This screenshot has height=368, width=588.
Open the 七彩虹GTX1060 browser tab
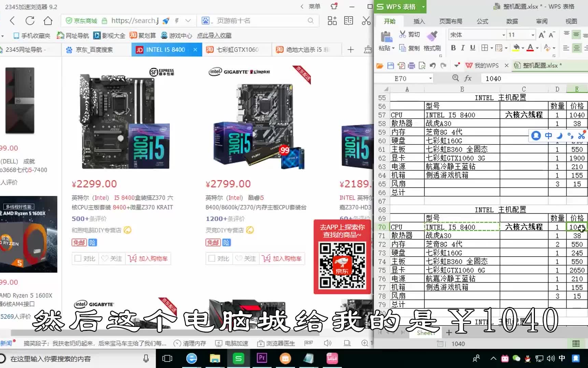coord(237,50)
